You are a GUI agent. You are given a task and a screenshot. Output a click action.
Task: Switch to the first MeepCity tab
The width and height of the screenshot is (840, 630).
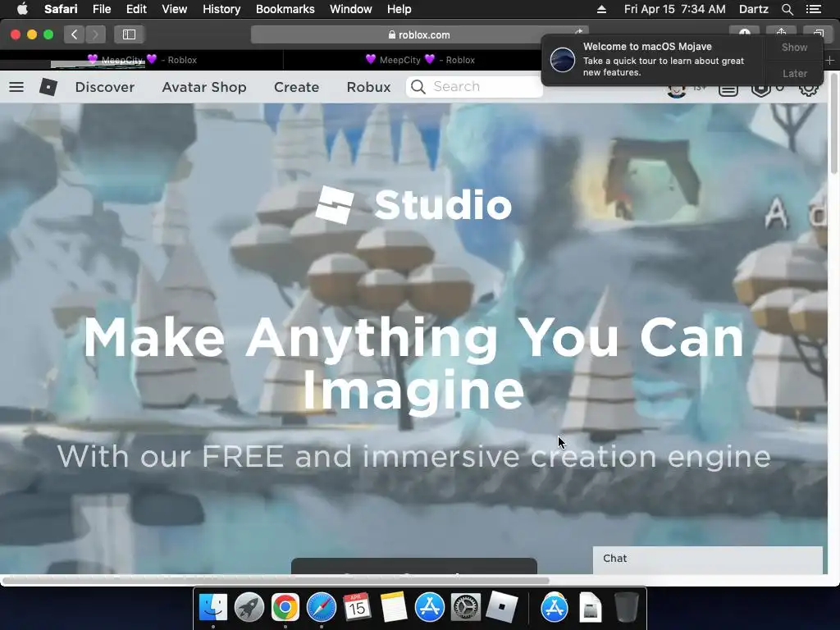tap(142, 60)
